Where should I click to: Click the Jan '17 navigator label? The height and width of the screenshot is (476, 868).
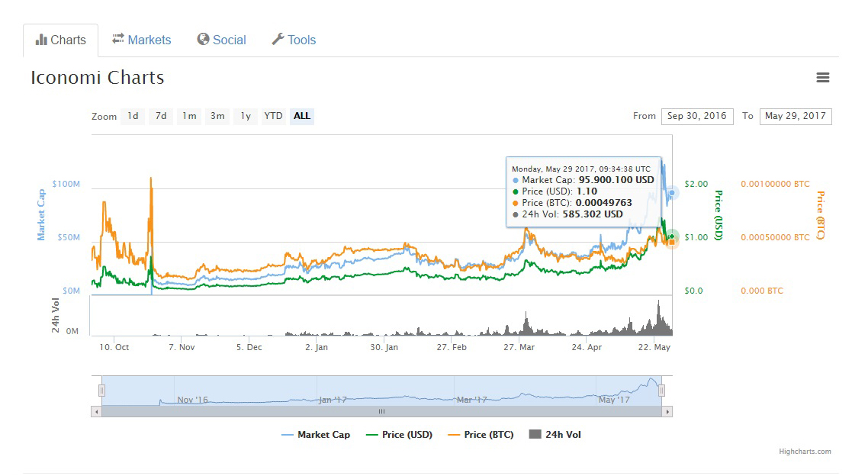[x=333, y=400]
